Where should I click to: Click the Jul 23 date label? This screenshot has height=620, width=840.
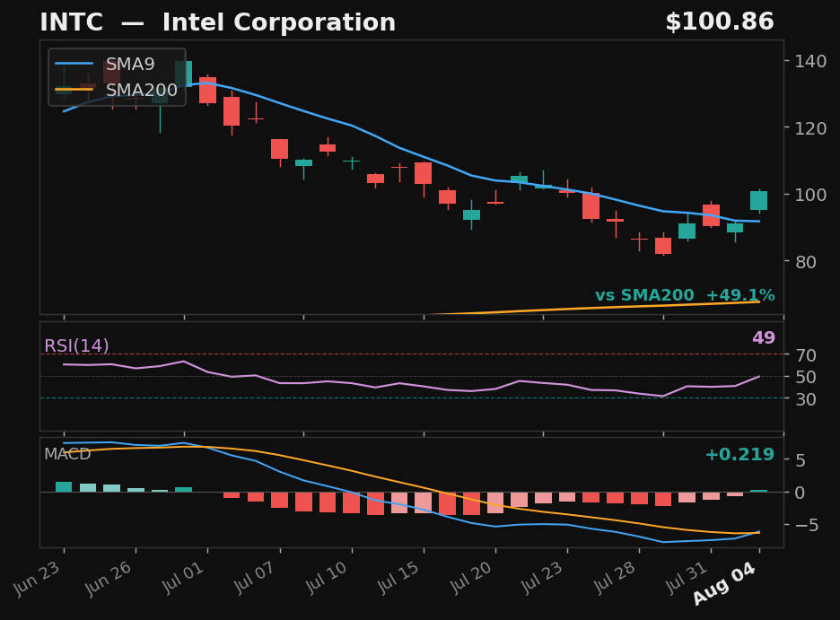tap(542, 578)
